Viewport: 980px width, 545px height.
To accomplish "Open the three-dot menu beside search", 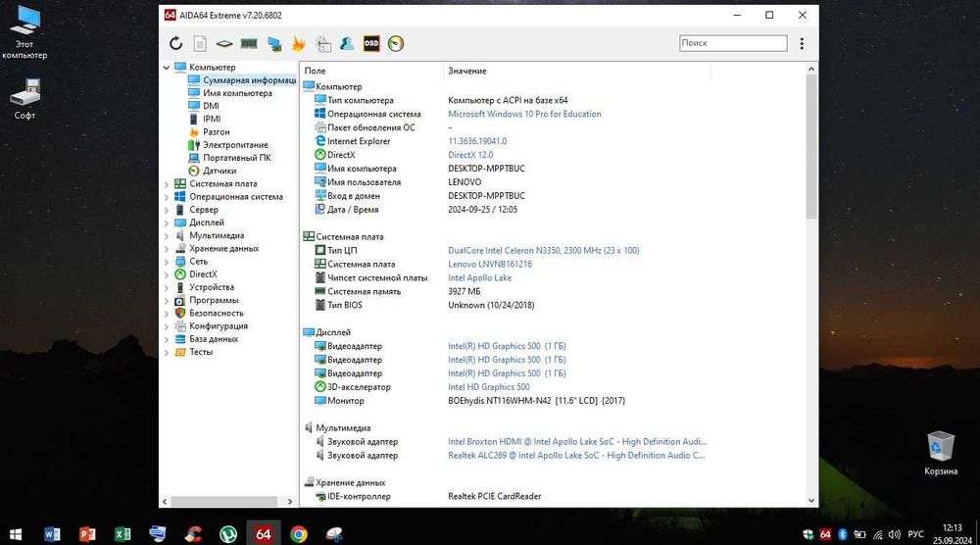I will coord(802,43).
